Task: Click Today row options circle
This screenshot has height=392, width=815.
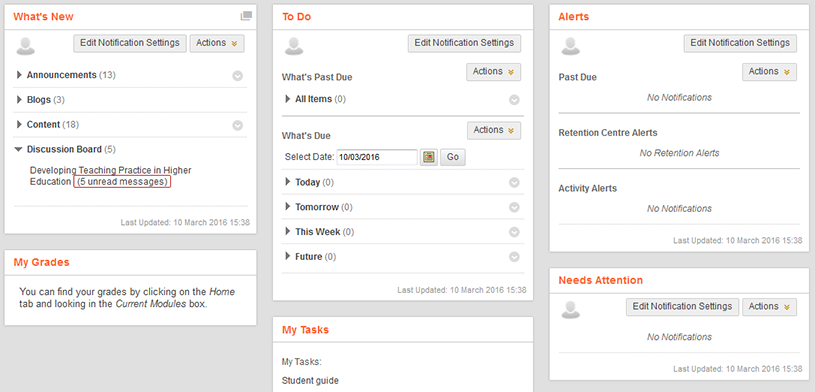Action: click(x=514, y=182)
